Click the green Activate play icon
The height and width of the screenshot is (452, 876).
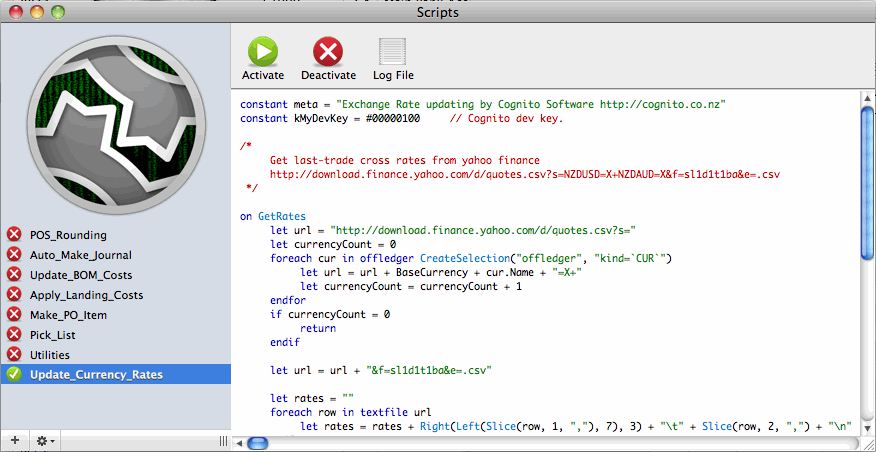(x=263, y=51)
